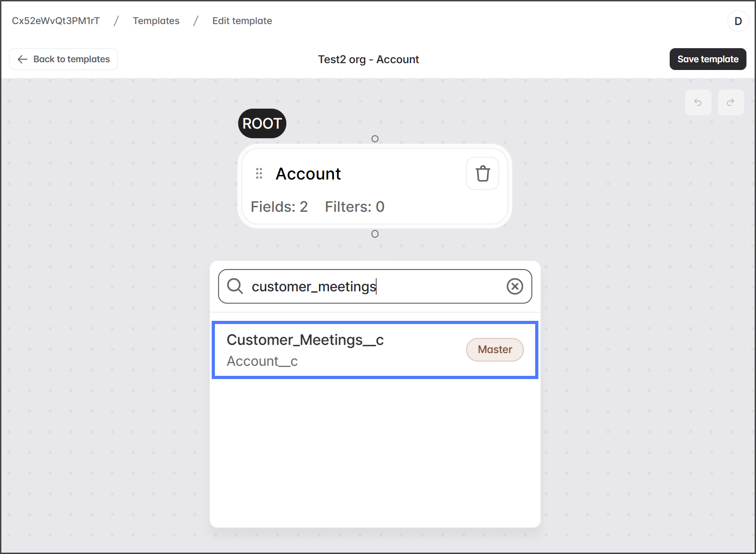Focus the customer_meetings search field

(373, 286)
